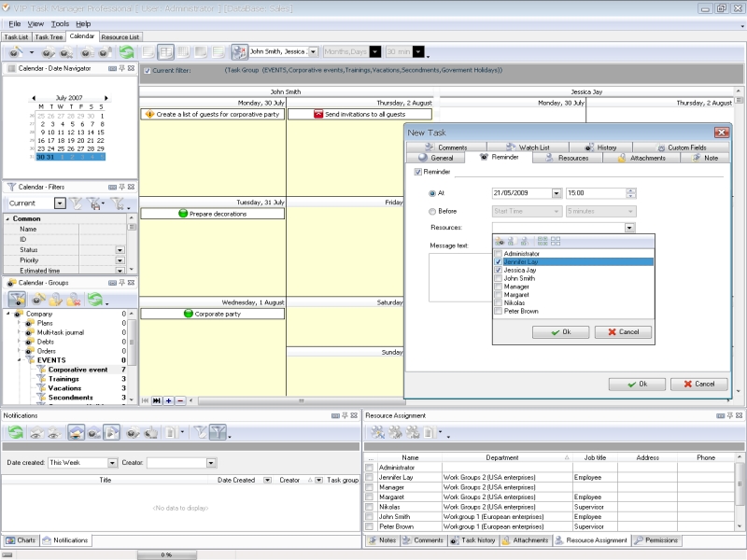This screenshot has width=747, height=560.
Task: Open the date dropdown showing 21/05/2009
Action: pos(557,193)
